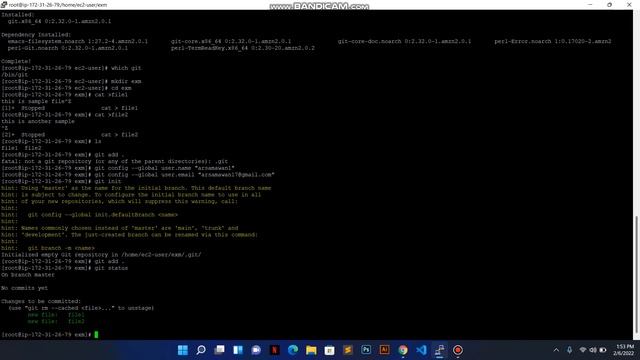
Task: Click 'git config --global user.email' line
Action: 138,175
